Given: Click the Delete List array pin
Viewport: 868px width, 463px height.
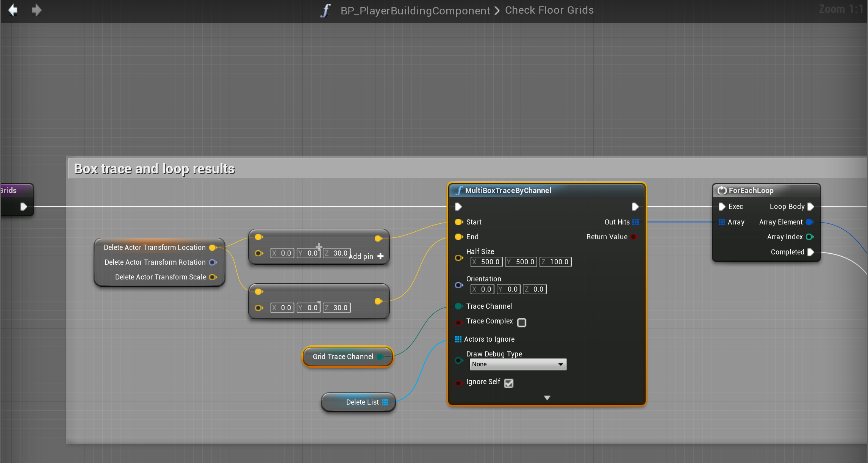Looking at the screenshot, I should click(385, 402).
